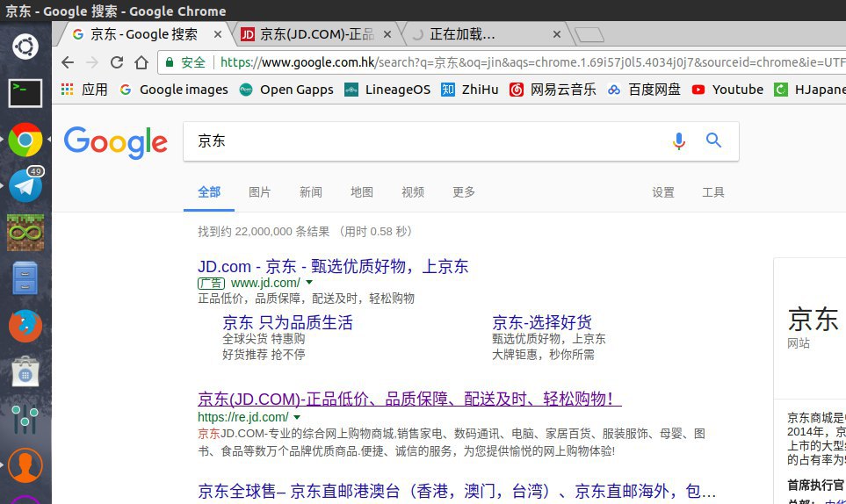
Task: Open the Apps shortcut in bookmarks bar
Action: [84, 90]
